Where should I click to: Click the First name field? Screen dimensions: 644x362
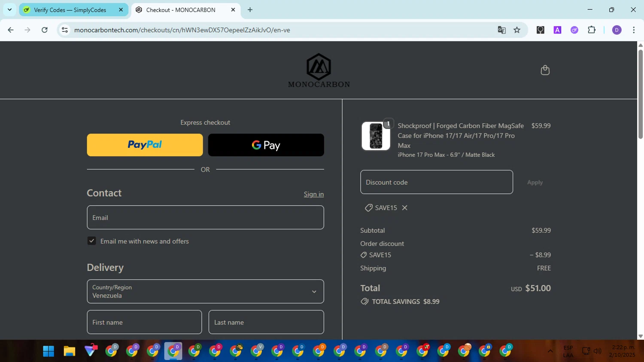[x=144, y=322]
